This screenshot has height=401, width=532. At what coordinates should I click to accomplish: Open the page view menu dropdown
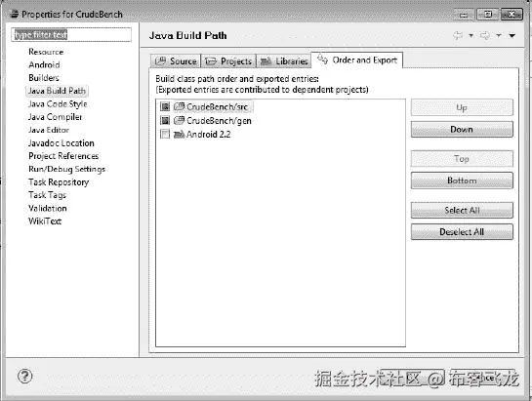point(512,35)
